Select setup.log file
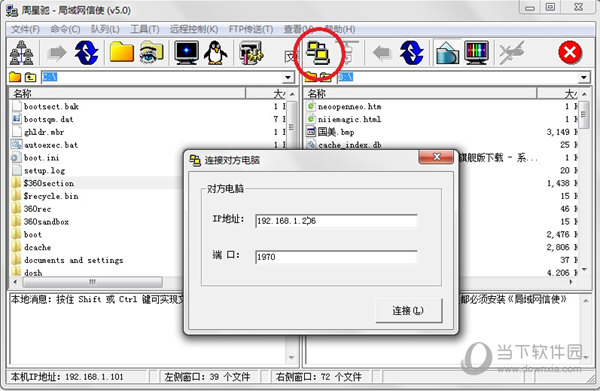This screenshot has height=391, width=600. point(44,171)
